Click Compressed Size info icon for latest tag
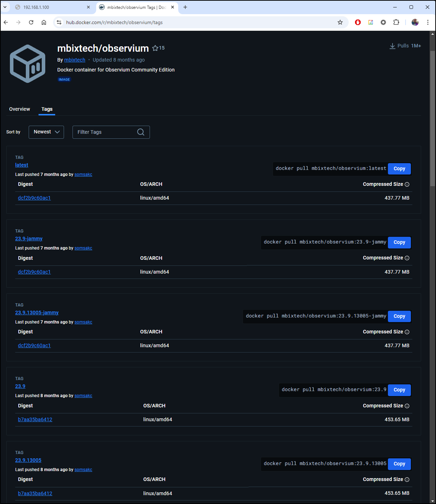This screenshot has width=436, height=504. pyautogui.click(x=407, y=184)
